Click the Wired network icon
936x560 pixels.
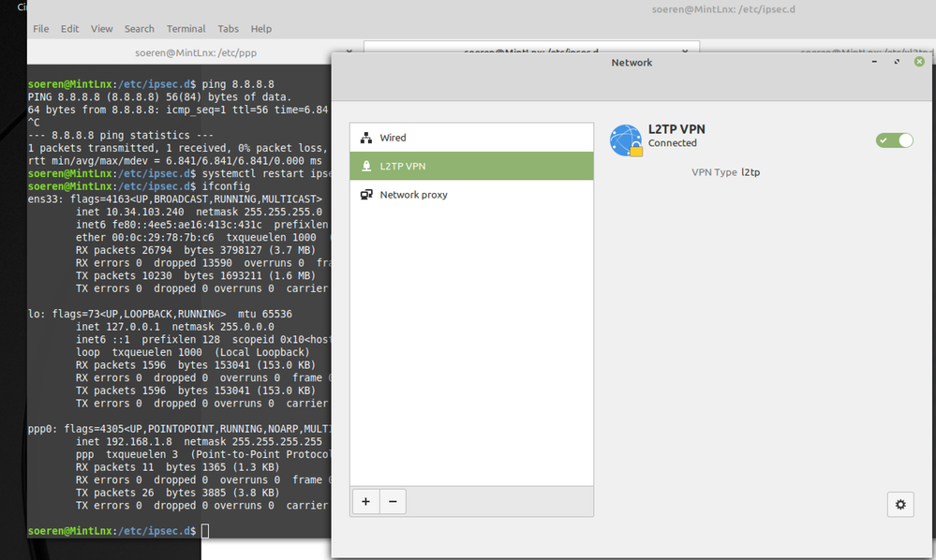[x=366, y=138]
